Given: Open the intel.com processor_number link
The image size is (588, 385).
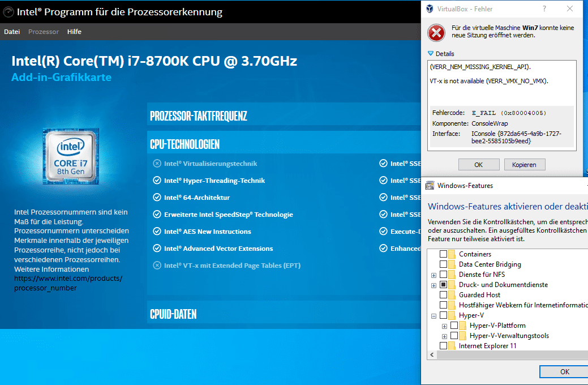Looking at the screenshot, I should click(68, 283).
